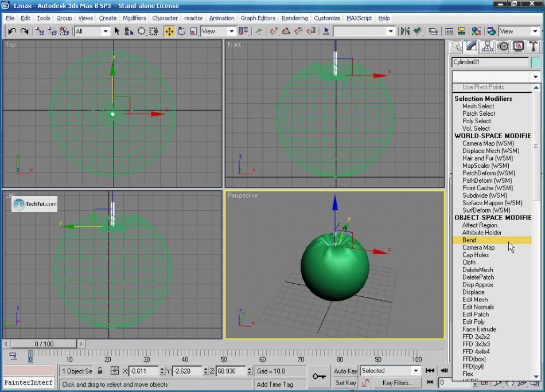Activate the Select and Rotate tool
The height and width of the screenshot is (392, 545).
coord(181,32)
